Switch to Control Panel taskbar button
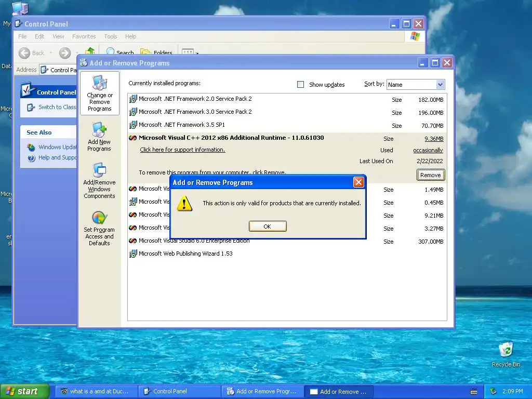532x399 pixels. coord(179,391)
